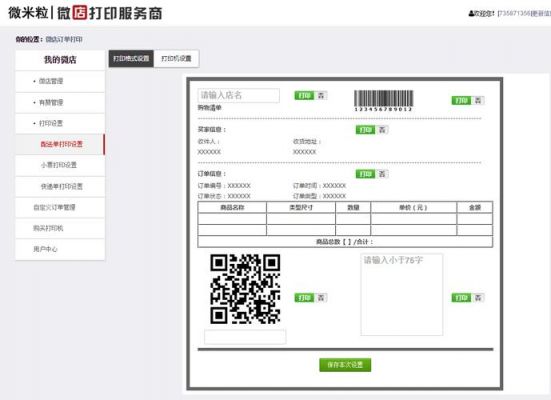Click the user avatar icon beside 欢迎您

[x=471, y=13]
